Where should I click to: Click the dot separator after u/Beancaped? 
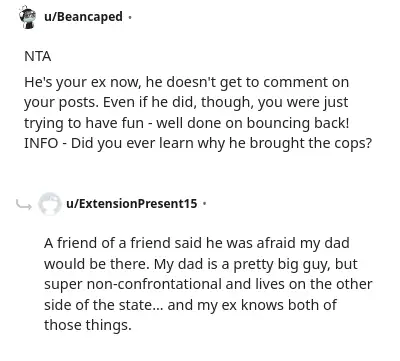pyautogui.click(x=130, y=17)
